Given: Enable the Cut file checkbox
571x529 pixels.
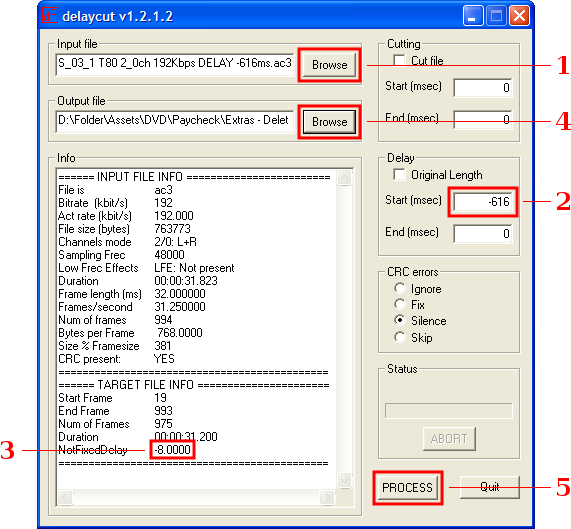Looking at the screenshot, I should (399, 60).
